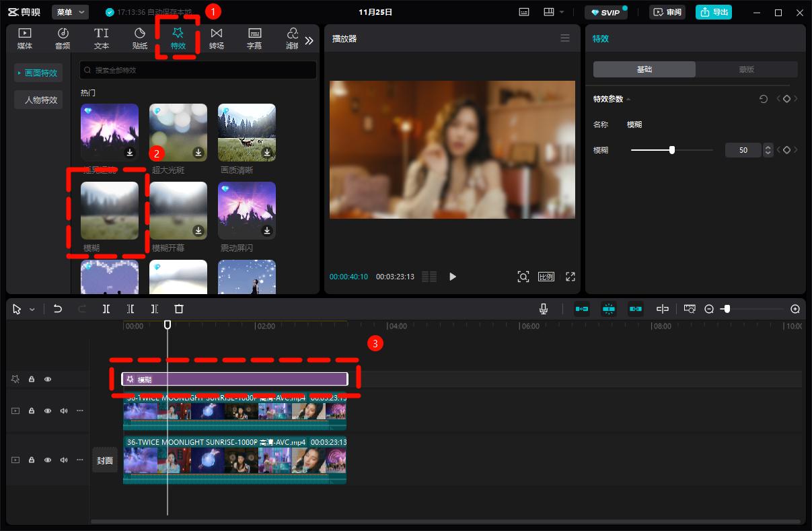Click the delete trash icon in timeline toolbar
This screenshot has width=812, height=531.
pyautogui.click(x=179, y=309)
